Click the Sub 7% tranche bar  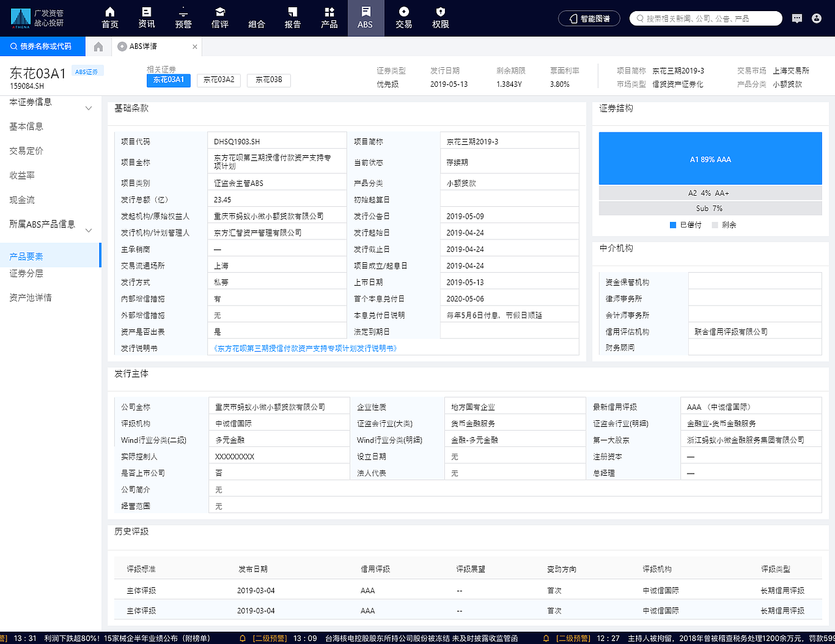click(x=710, y=208)
